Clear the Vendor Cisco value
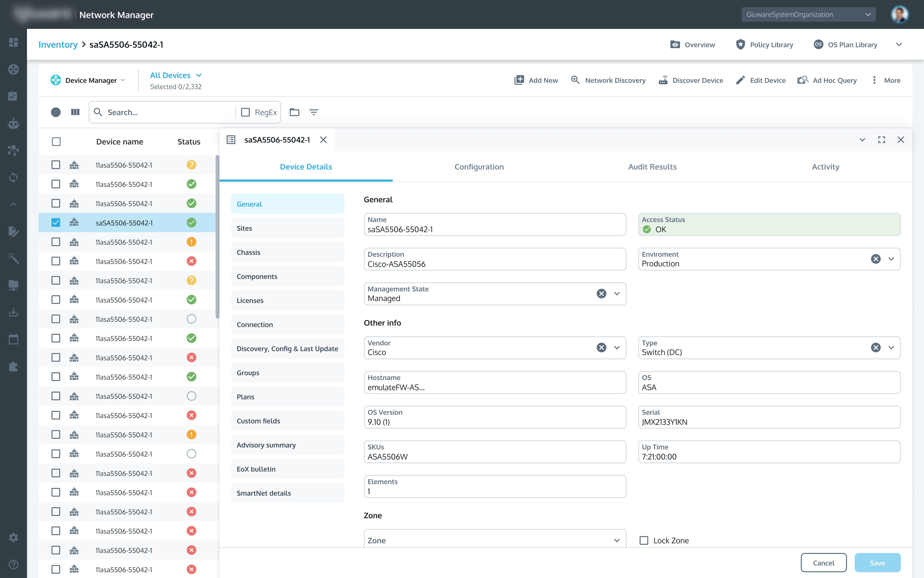This screenshot has width=924, height=578. pos(601,348)
